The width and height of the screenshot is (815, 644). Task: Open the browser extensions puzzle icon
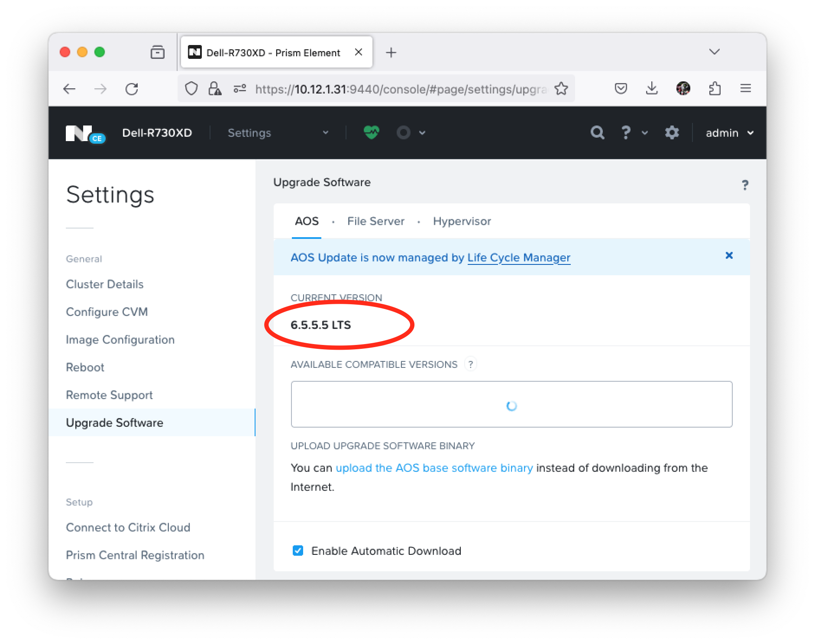tap(715, 89)
